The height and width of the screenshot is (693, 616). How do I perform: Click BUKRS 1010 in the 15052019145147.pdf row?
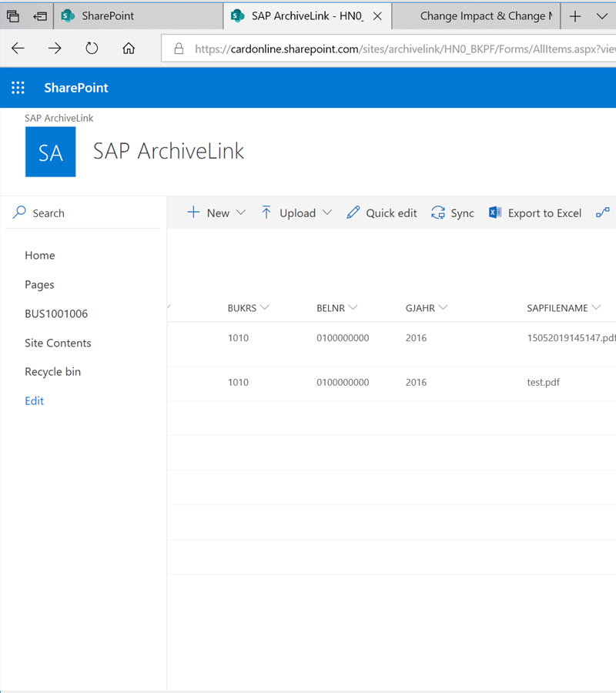pyautogui.click(x=238, y=338)
